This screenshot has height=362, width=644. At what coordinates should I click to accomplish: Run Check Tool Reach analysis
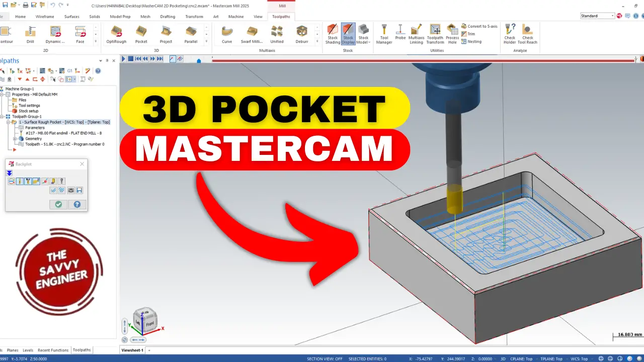point(528,34)
